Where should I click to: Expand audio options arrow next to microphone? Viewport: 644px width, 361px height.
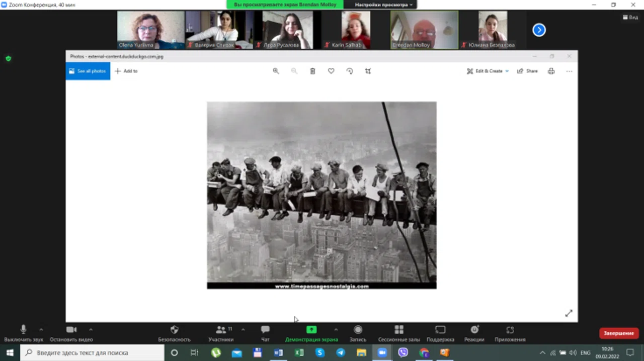point(41,330)
